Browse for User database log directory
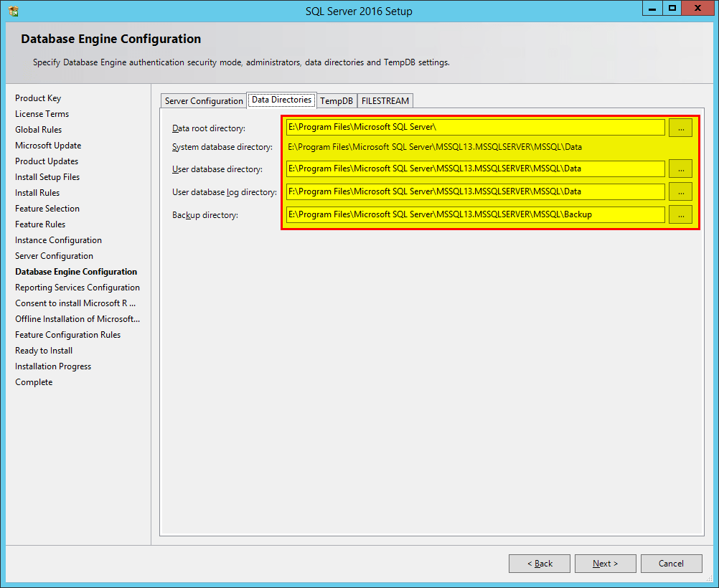The width and height of the screenshot is (719, 588). 680,192
